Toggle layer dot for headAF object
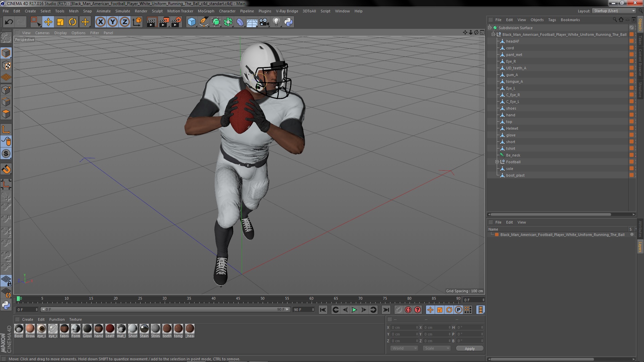The image size is (644, 362). tap(632, 41)
